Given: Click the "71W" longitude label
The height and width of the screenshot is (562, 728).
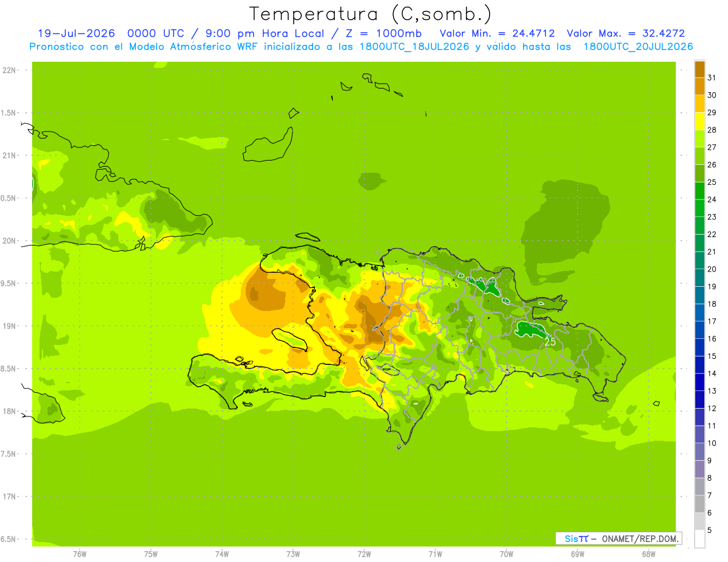Looking at the screenshot, I should coord(435,554).
